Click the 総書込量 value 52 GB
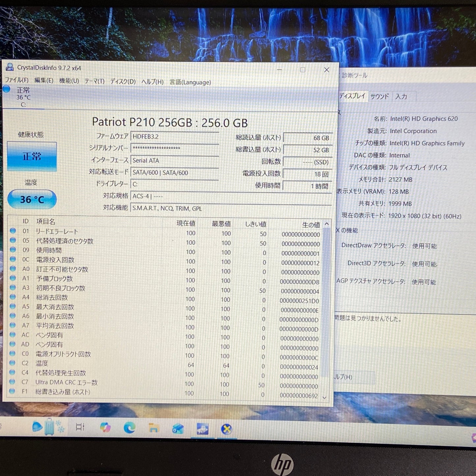Screen dimensions: 476x476 308,150
